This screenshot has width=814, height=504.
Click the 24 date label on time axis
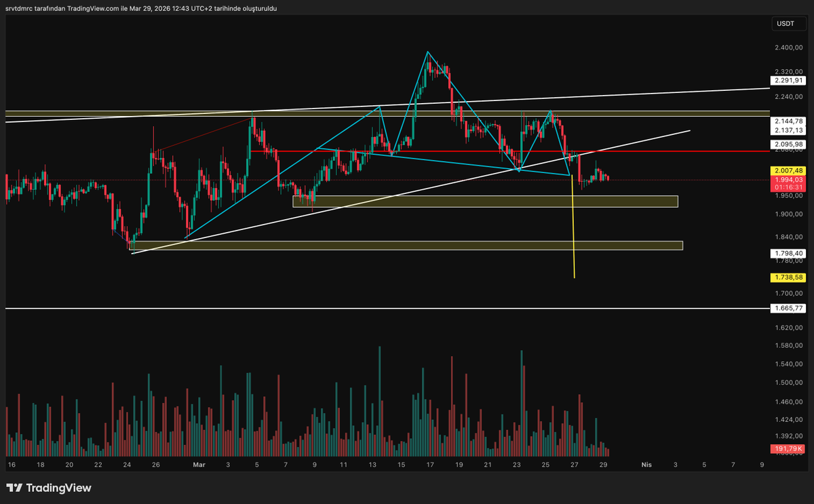point(127,465)
